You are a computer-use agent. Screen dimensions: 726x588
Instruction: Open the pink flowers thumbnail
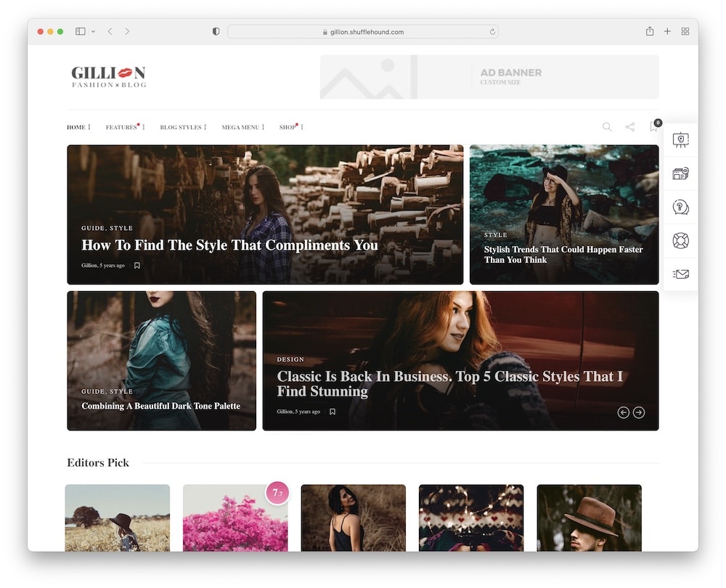[235, 518]
